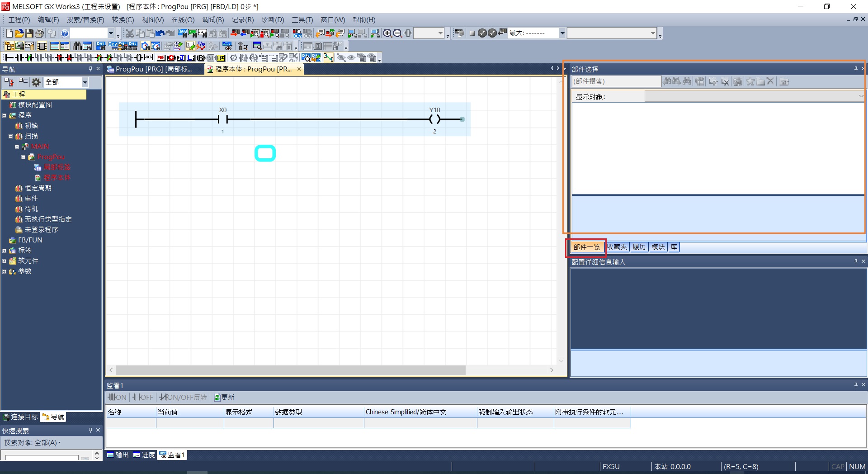Viewport: 868px width, 474px height.
Task: Click the Undo arrow icon
Action: click(160, 33)
